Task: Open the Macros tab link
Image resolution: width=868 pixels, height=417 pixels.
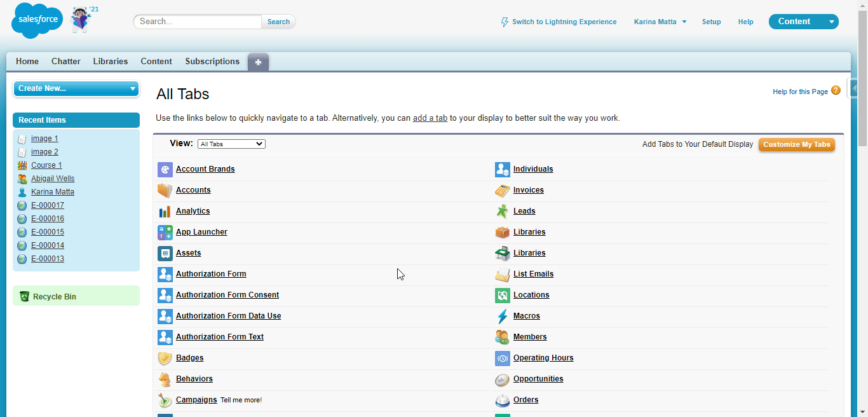Action: 527,316
